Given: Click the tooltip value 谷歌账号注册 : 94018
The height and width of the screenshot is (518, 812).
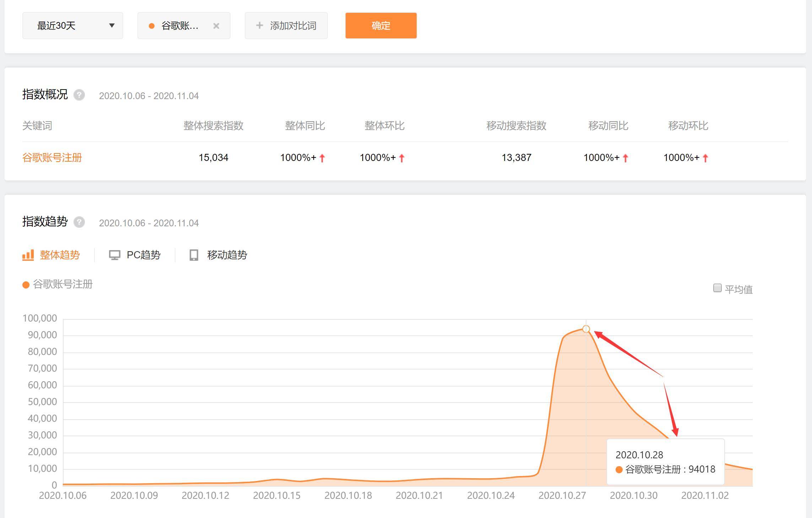Looking at the screenshot, I should (666, 469).
